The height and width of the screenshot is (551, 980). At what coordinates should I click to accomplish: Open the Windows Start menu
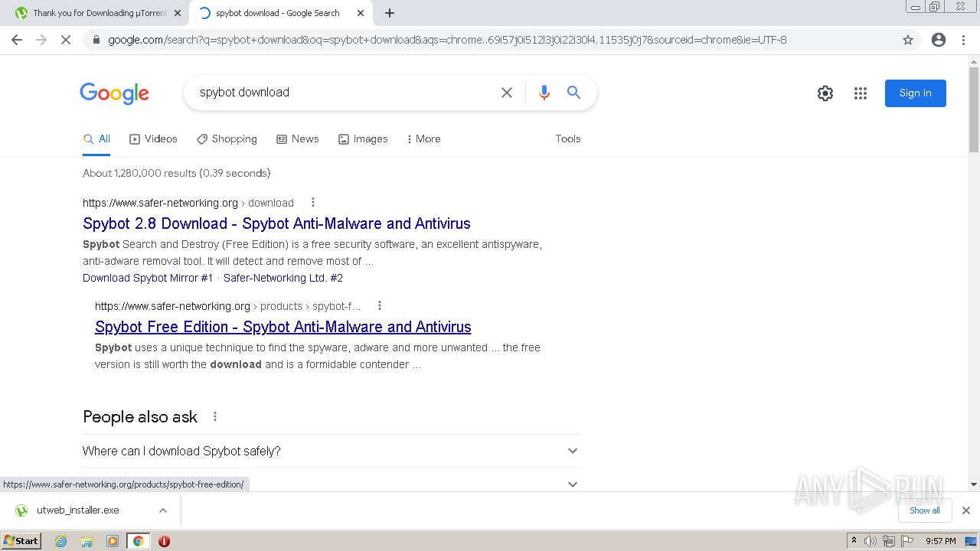click(x=21, y=541)
